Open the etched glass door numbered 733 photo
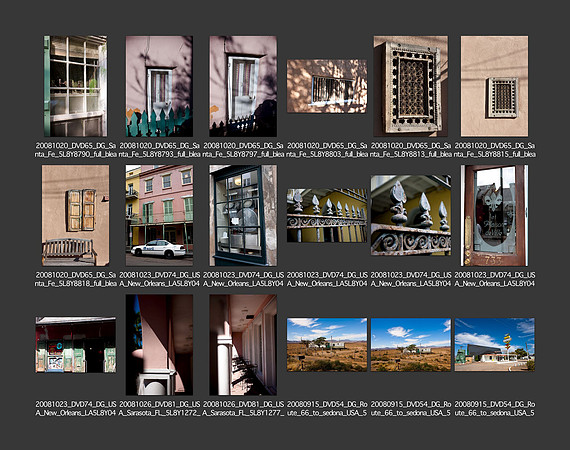Screen dimensions: 570x450 pos(494,216)
